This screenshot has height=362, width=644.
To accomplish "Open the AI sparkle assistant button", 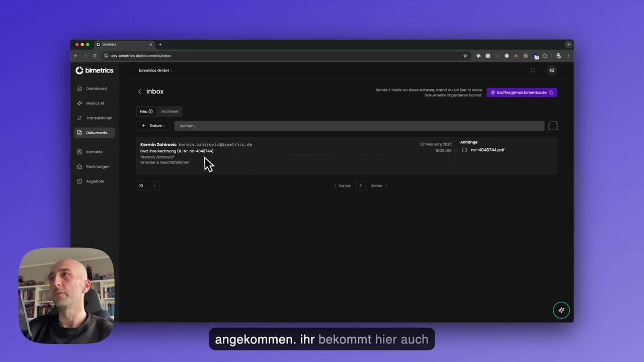I will pyautogui.click(x=561, y=310).
